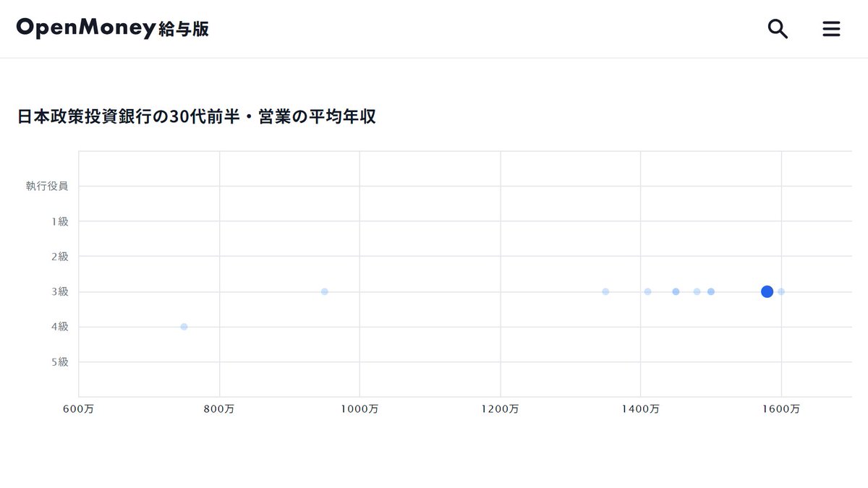868x488 pixels.
Task: Select the 3級 data point near 1410万
Action: (647, 291)
